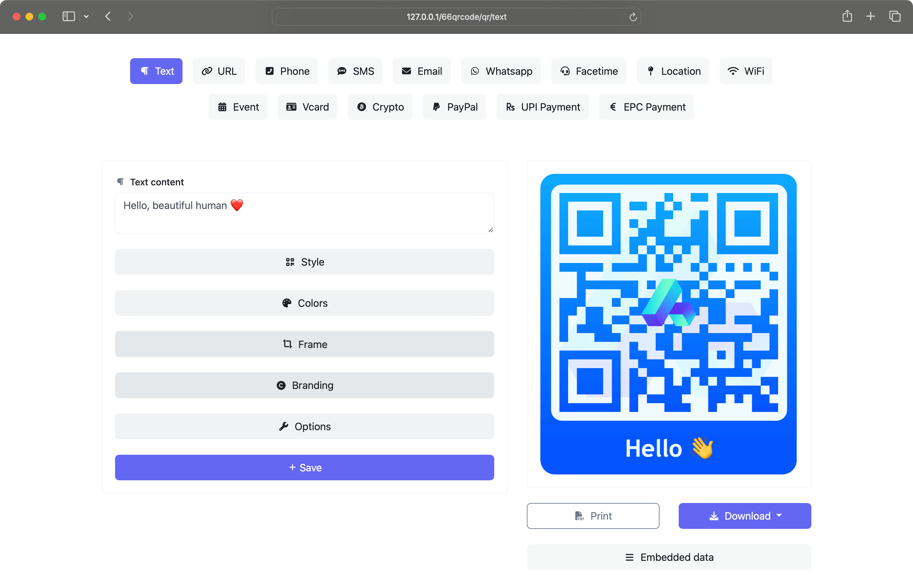Open the Options configuration panel
913x588 pixels.
tap(304, 426)
